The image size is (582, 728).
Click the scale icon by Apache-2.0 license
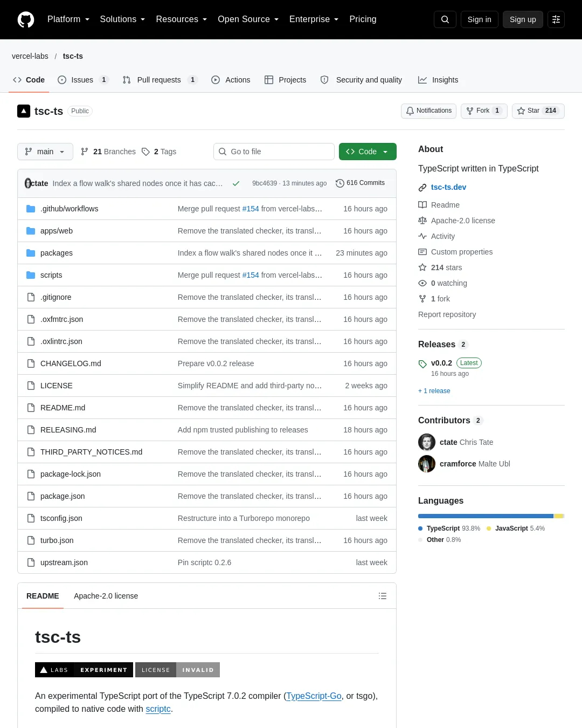(x=422, y=221)
